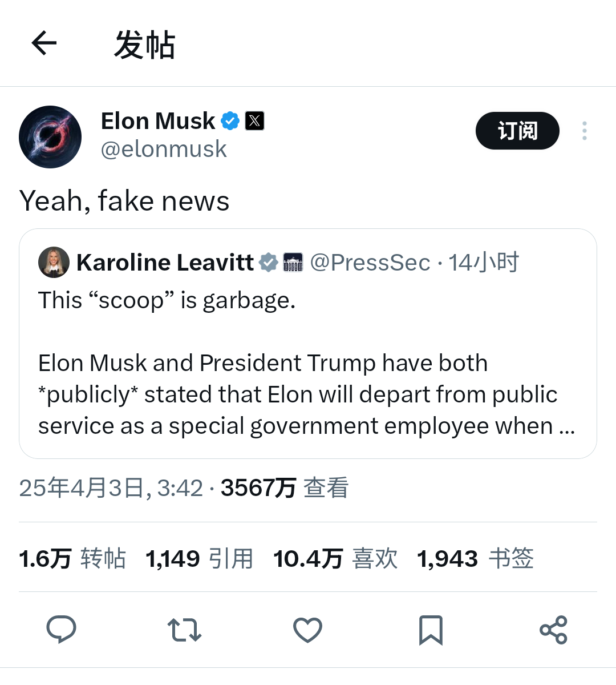Tap the back arrow icon
Screen dimensions: 616x685
coord(44,43)
